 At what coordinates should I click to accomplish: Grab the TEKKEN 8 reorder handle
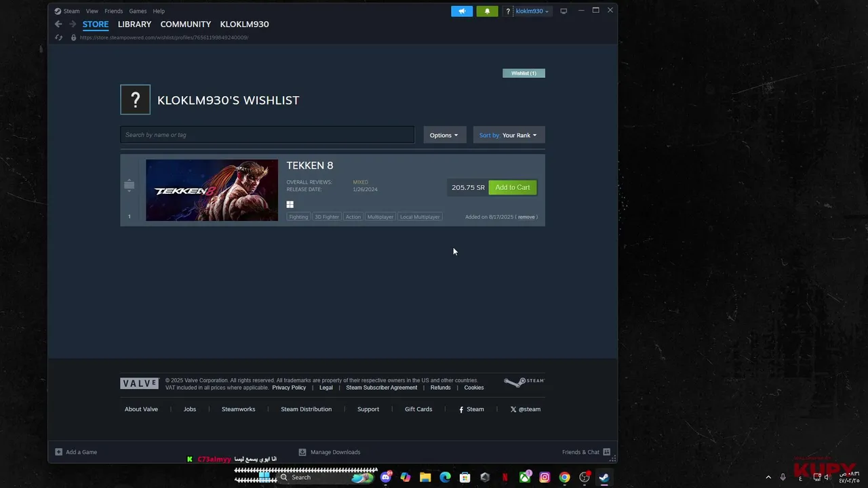point(129,185)
